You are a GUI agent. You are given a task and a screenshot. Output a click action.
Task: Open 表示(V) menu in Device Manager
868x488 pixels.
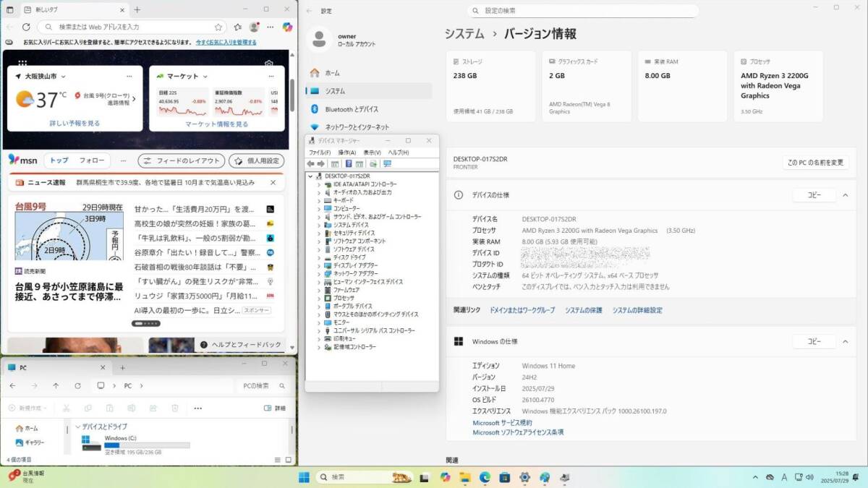(373, 153)
